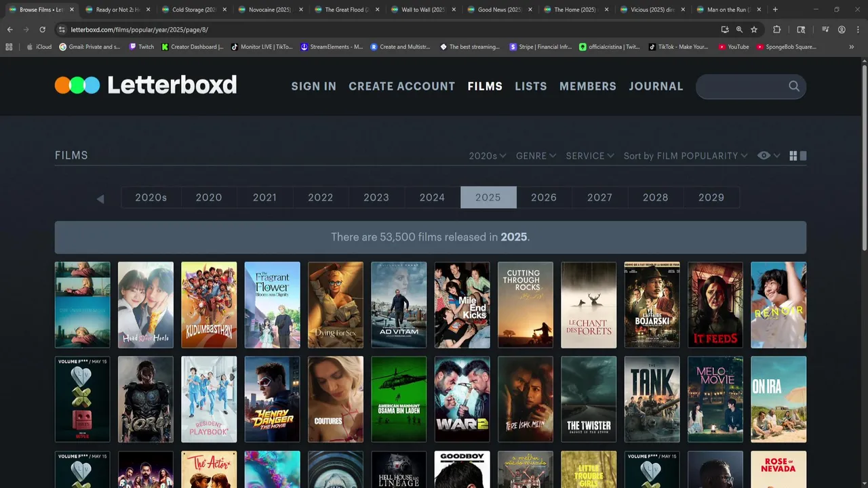
Task: Click CREATE ACCOUNT in header
Action: pos(402,86)
